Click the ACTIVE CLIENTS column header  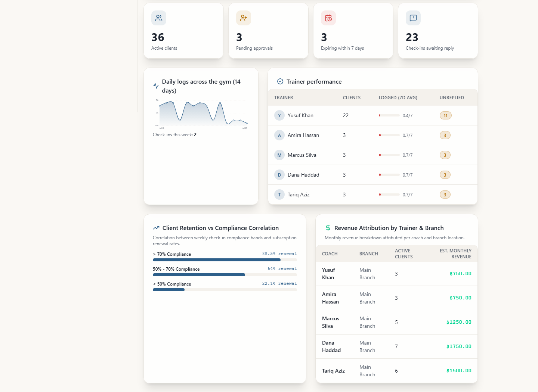coord(404,254)
